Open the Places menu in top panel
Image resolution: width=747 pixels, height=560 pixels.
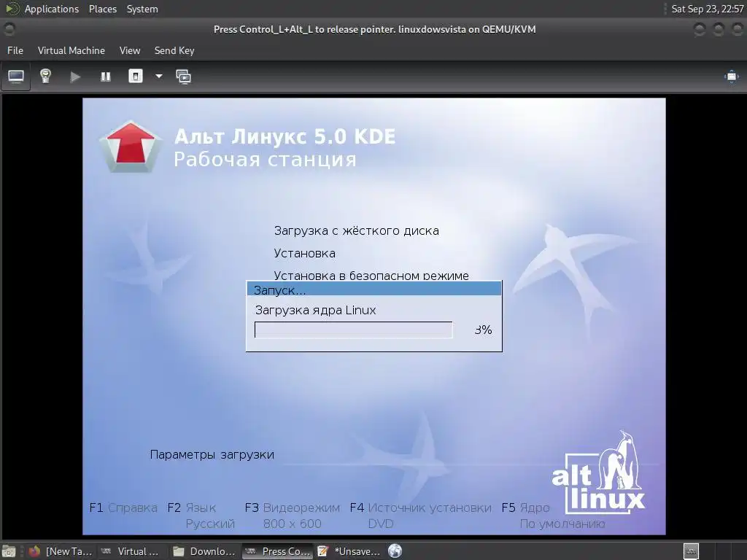(x=103, y=9)
